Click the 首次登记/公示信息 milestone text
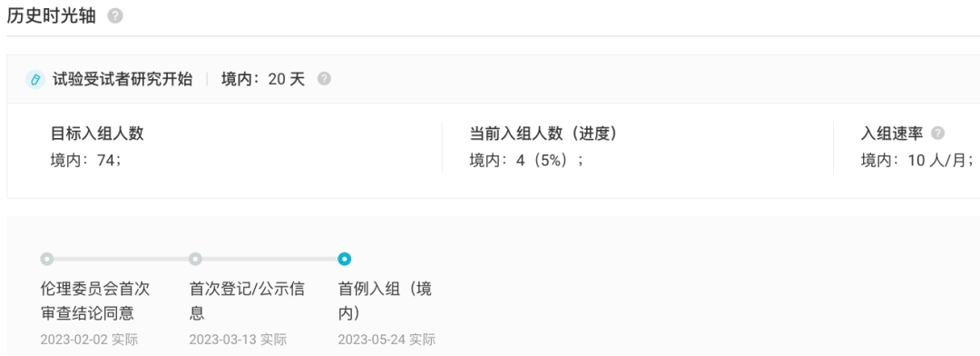 point(248,301)
